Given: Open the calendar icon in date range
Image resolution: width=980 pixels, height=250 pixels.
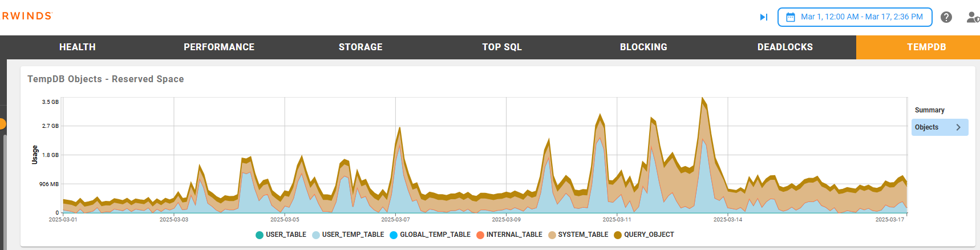Looking at the screenshot, I should 791,17.
